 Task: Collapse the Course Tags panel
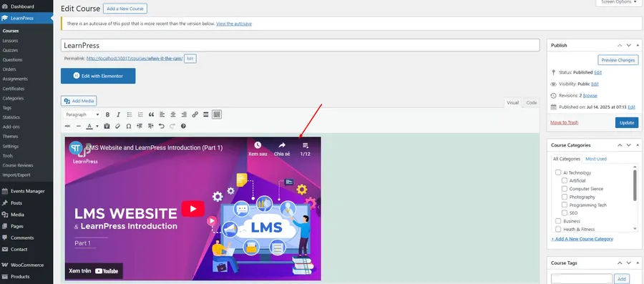[x=638, y=263]
